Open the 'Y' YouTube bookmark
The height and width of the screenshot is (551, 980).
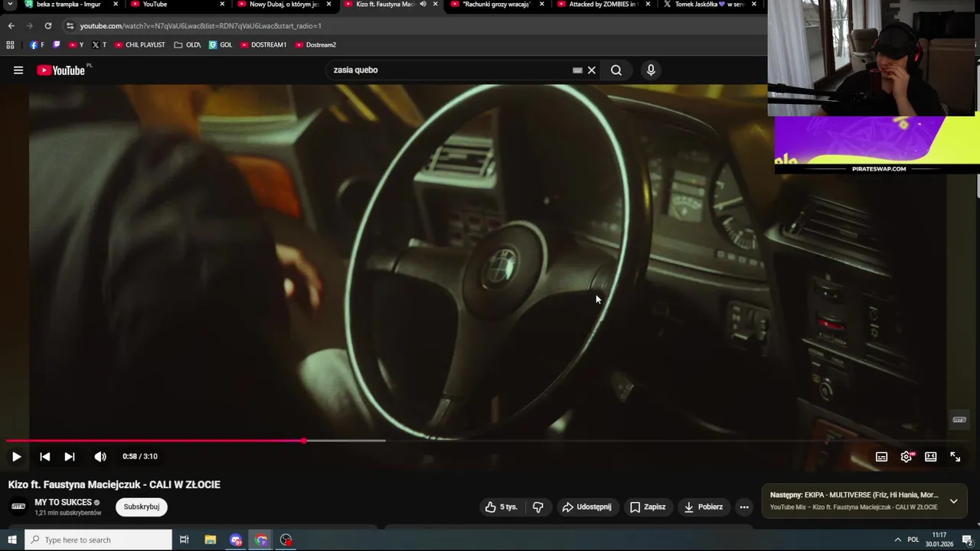point(76,45)
